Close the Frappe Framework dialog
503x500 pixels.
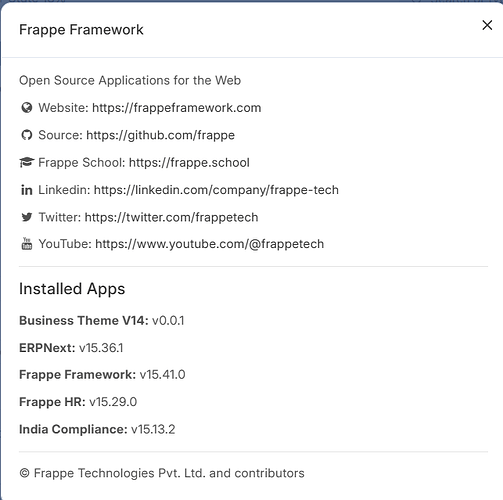tap(487, 25)
